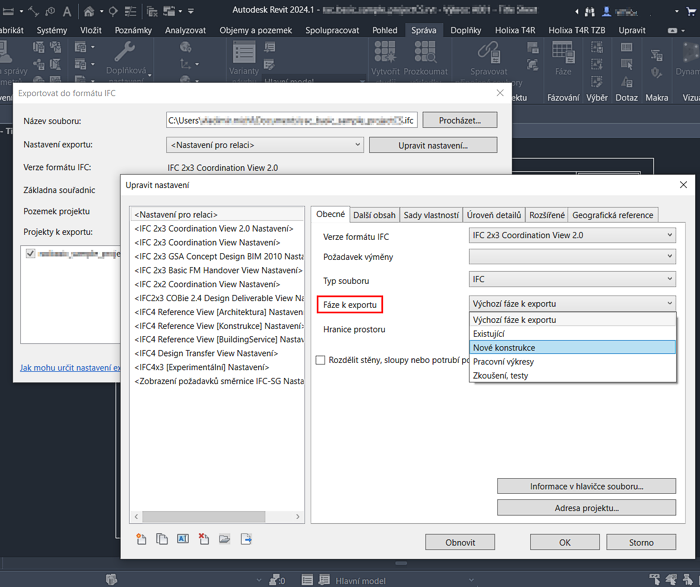Expand the Typ souboru combo box
Screen dimensions: 700x587
coord(573,280)
